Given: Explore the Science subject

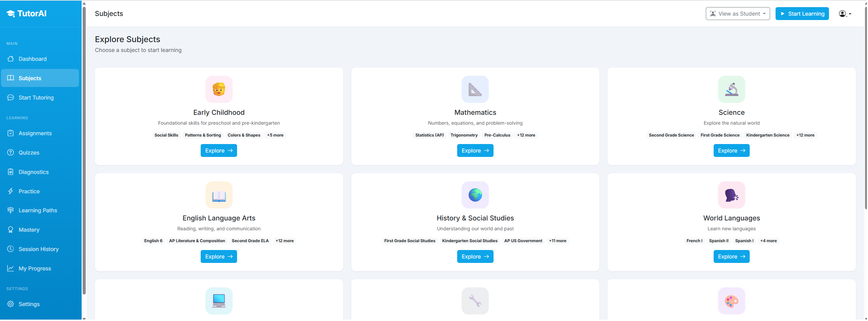Looking at the screenshot, I should point(731,150).
